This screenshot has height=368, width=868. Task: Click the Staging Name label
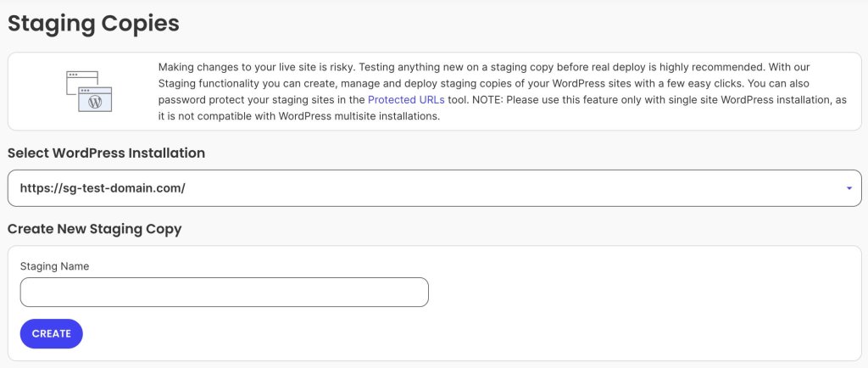pos(55,266)
